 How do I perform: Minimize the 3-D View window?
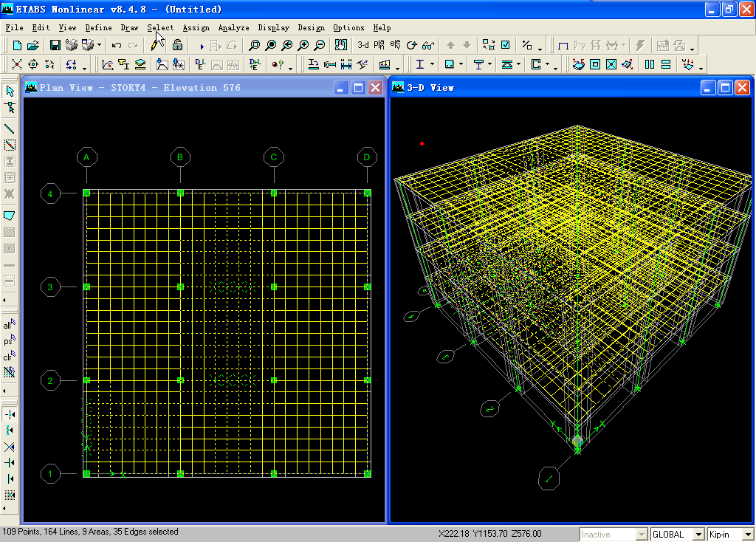(x=708, y=87)
